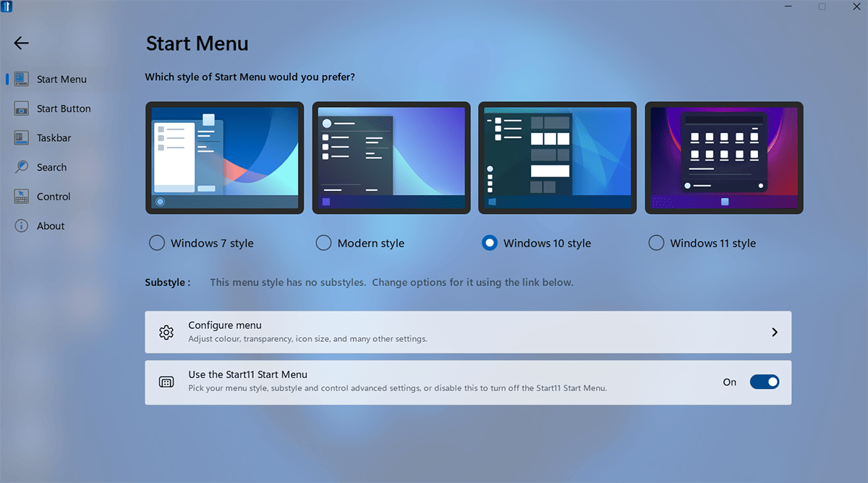Image resolution: width=868 pixels, height=483 pixels.
Task: Select the Windows 7 style radio button
Action: pos(156,243)
